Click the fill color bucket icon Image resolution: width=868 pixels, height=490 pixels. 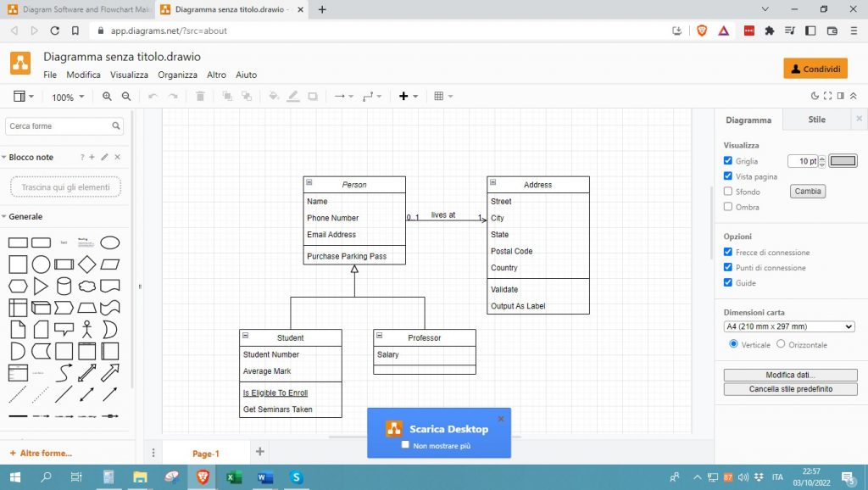point(273,97)
